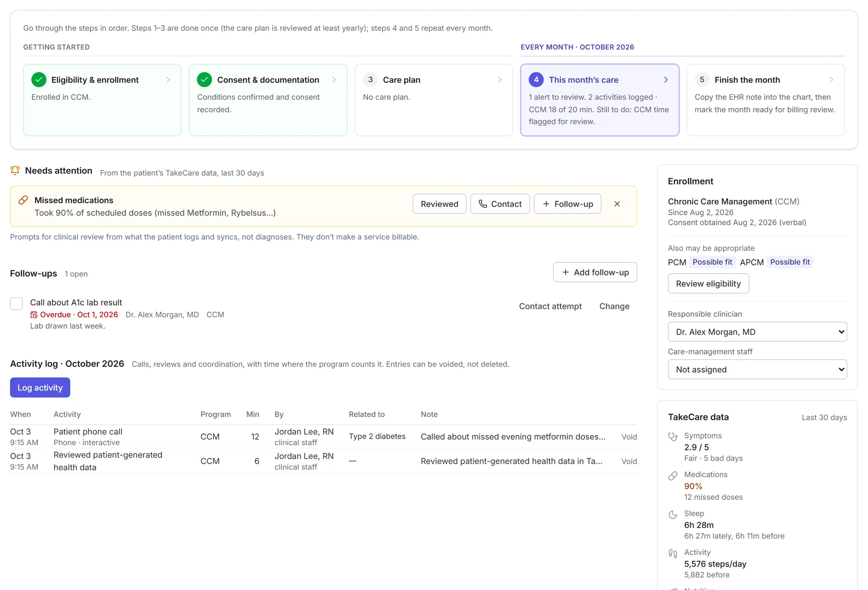
Task: Check the Call about A1c lab result checkbox
Action: click(x=16, y=303)
